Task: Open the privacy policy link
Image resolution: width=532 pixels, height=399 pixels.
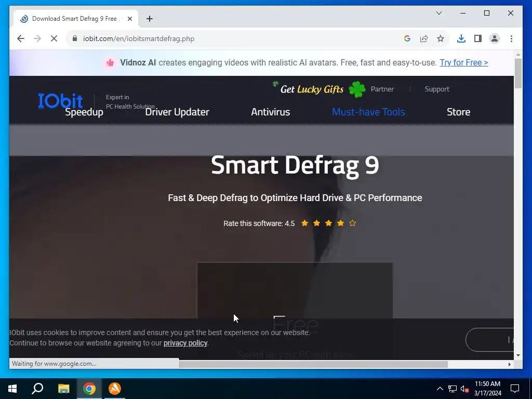Action: (185, 343)
